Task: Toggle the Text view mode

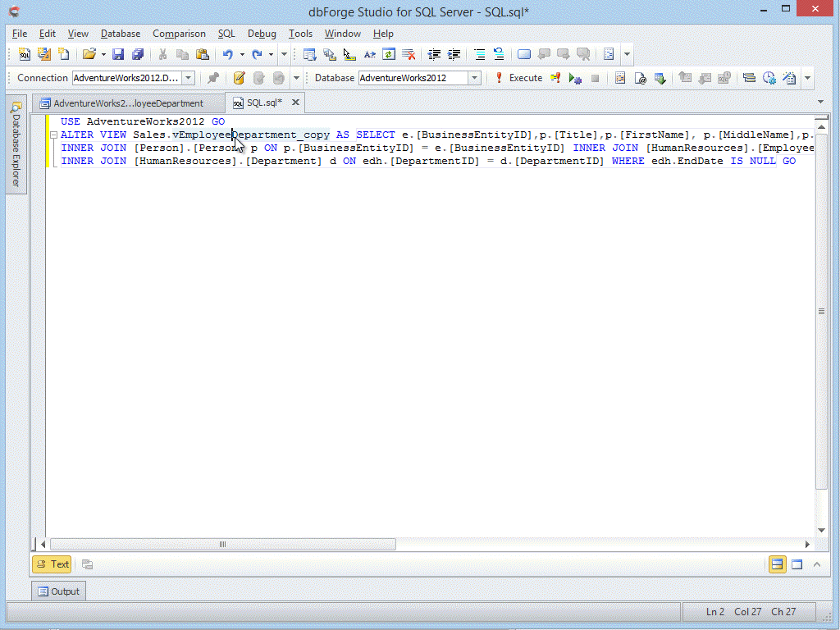Action: (x=52, y=564)
